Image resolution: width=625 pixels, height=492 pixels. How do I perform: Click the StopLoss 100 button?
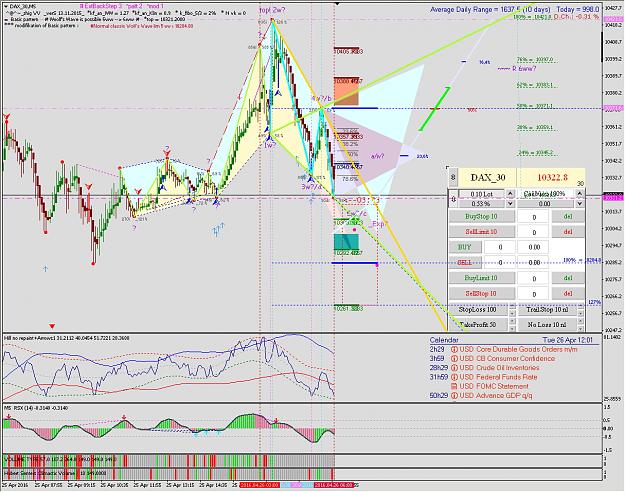478,309
